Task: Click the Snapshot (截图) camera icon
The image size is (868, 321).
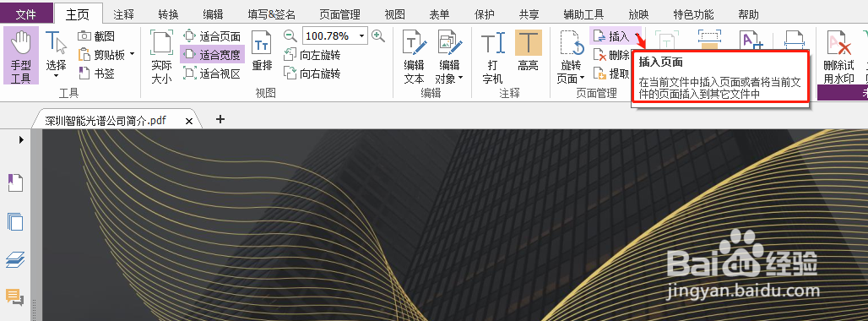Action: 84,36
